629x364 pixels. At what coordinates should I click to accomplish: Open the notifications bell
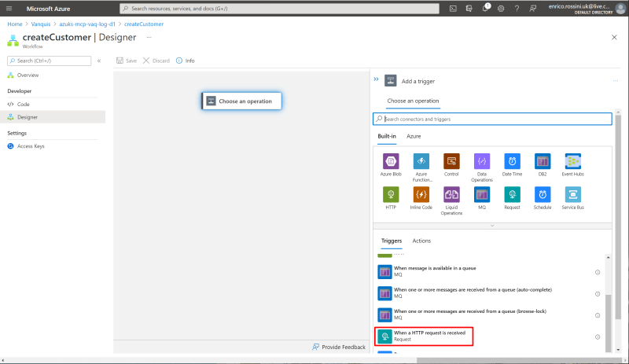[x=485, y=8]
